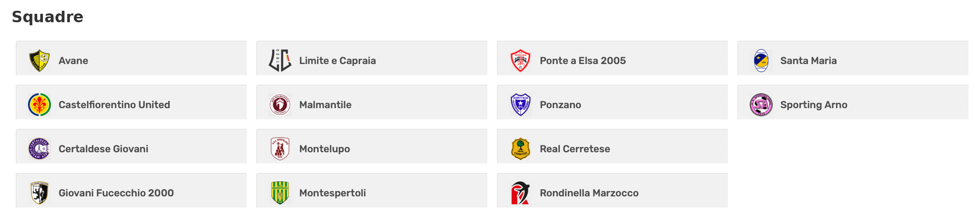Click the Squadre section heading
Screen dimensions: 980x219
pyautogui.click(x=48, y=17)
